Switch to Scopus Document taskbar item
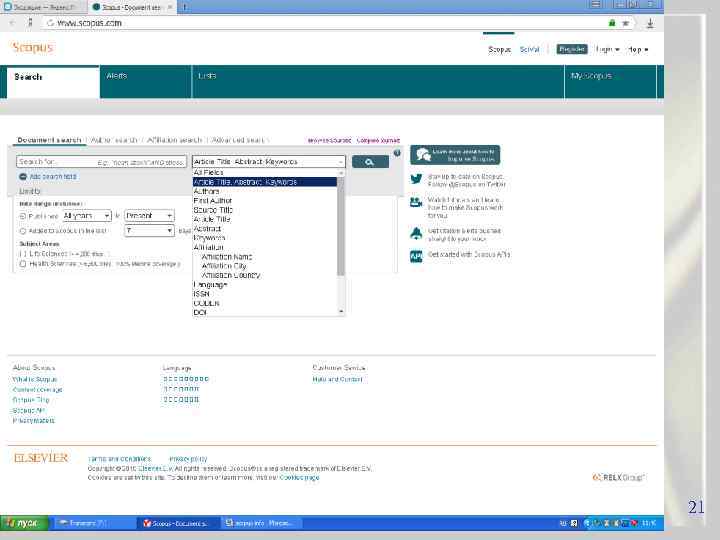The width and height of the screenshot is (720, 540). 177,523
